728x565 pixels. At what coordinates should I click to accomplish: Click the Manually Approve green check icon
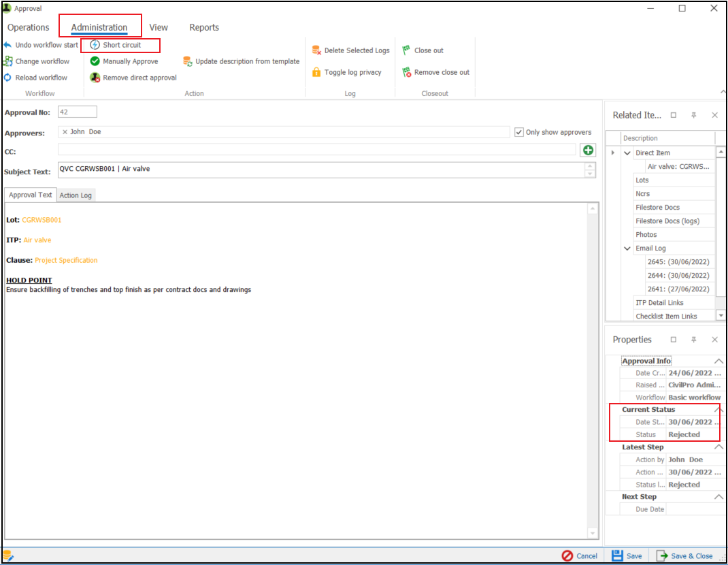click(x=95, y=61)
